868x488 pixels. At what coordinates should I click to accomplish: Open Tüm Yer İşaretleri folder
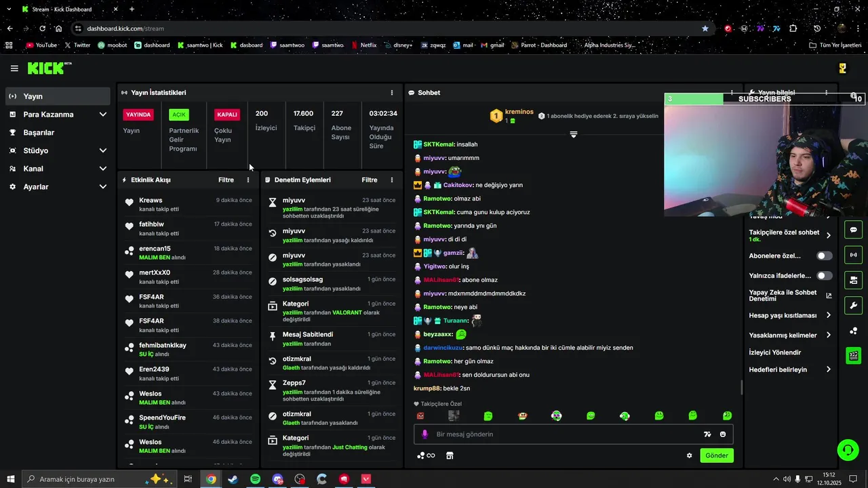835,45
